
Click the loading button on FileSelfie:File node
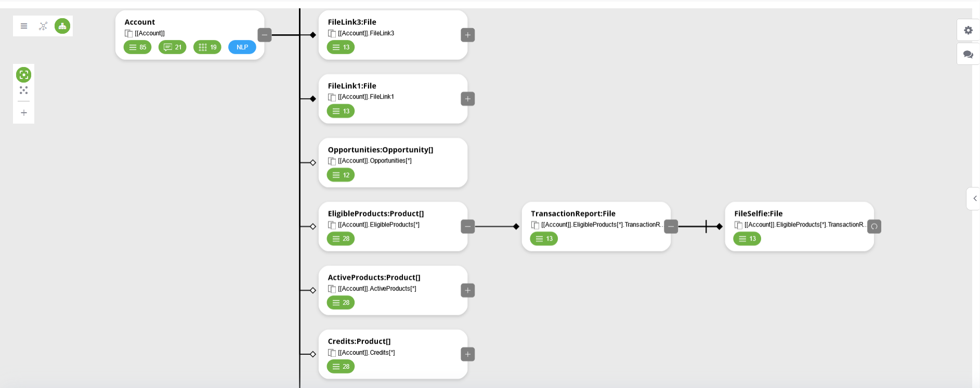(874, 226)
